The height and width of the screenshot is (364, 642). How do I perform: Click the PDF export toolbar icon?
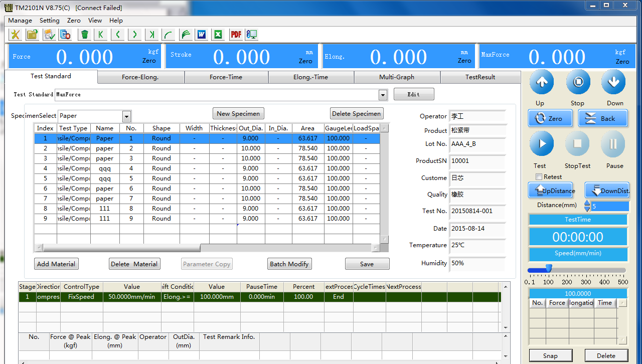point(235,34)
